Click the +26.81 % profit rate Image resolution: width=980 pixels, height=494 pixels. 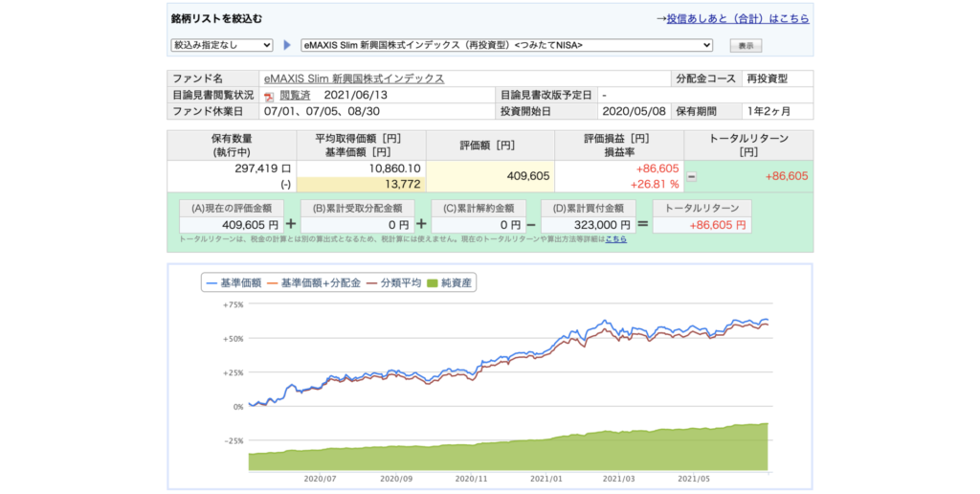click(655, 185)
